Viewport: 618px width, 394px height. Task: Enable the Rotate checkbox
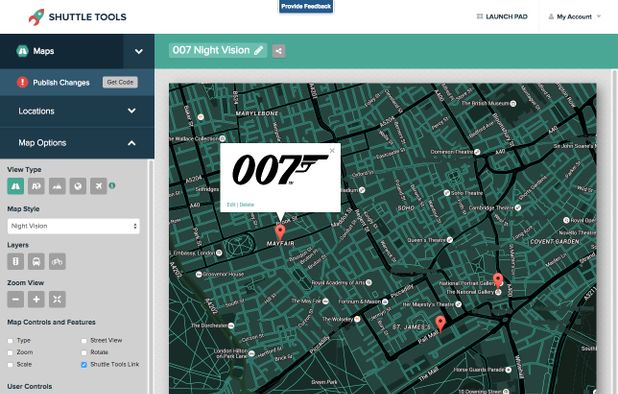click(84, 352)
